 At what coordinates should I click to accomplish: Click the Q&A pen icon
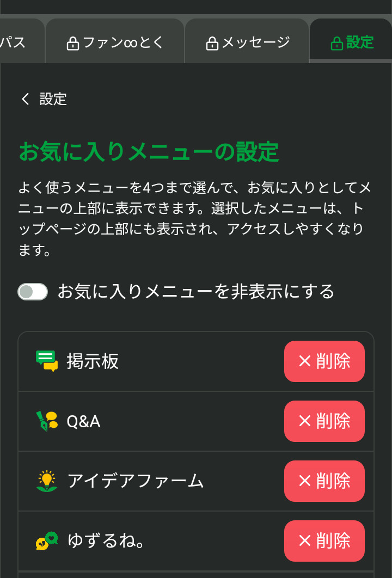[x=47, y=421]
